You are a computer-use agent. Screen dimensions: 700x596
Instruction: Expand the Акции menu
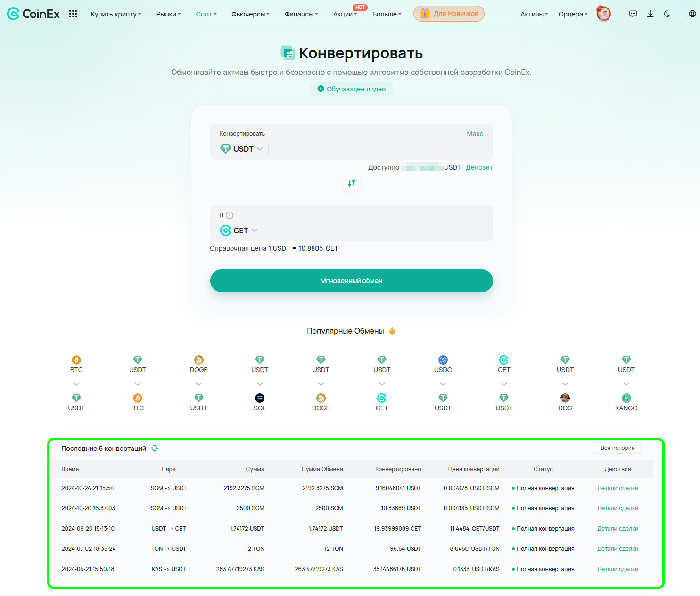(346, 14)
